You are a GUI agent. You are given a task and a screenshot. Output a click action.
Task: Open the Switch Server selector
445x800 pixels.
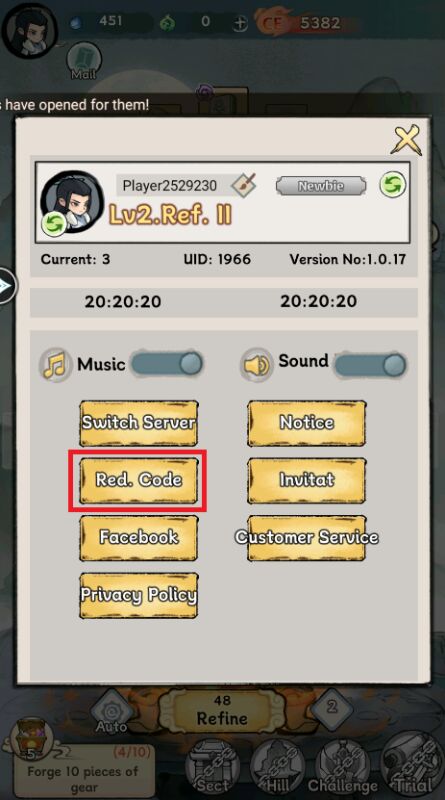click(138, 423)
